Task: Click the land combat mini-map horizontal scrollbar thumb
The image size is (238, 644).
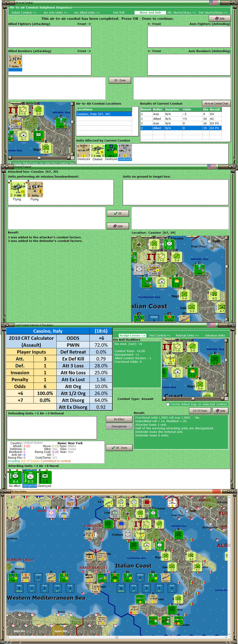Action: (192, 399)
